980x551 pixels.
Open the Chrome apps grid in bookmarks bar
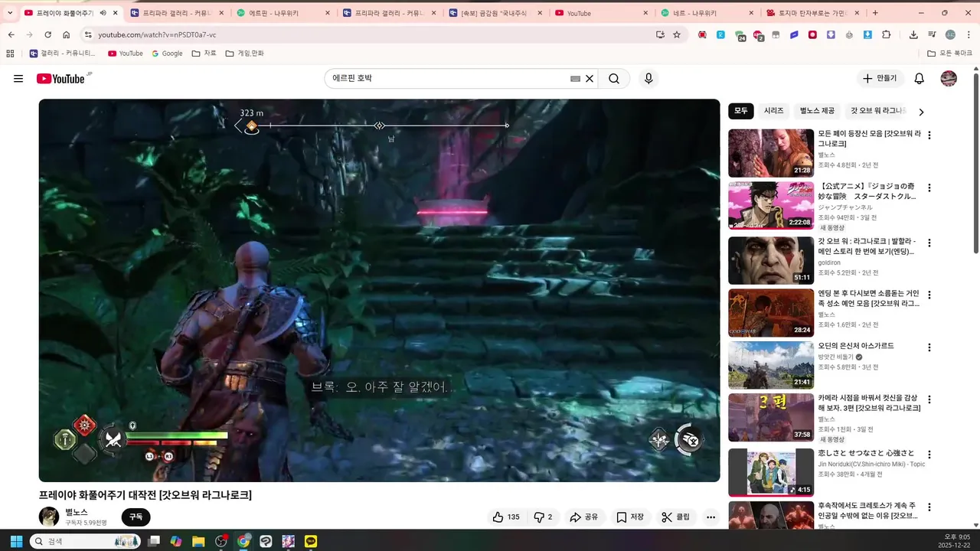(x=10, y=54)
